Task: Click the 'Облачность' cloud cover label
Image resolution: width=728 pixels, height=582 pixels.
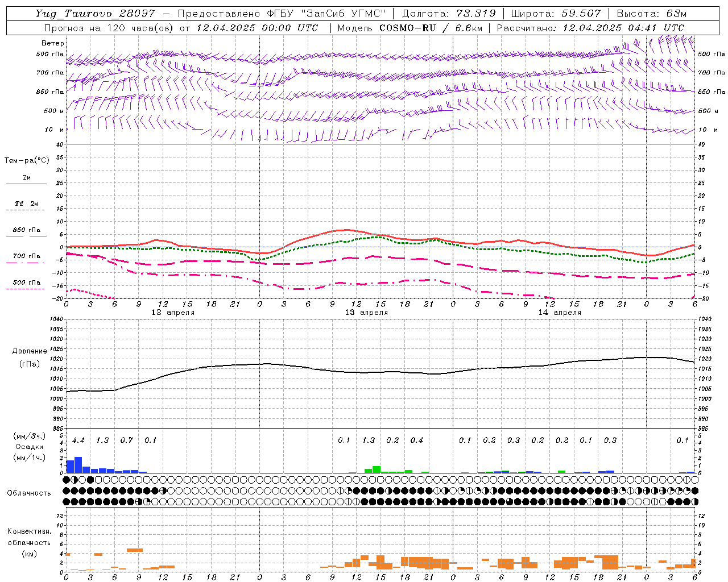Action: point(29,493)
